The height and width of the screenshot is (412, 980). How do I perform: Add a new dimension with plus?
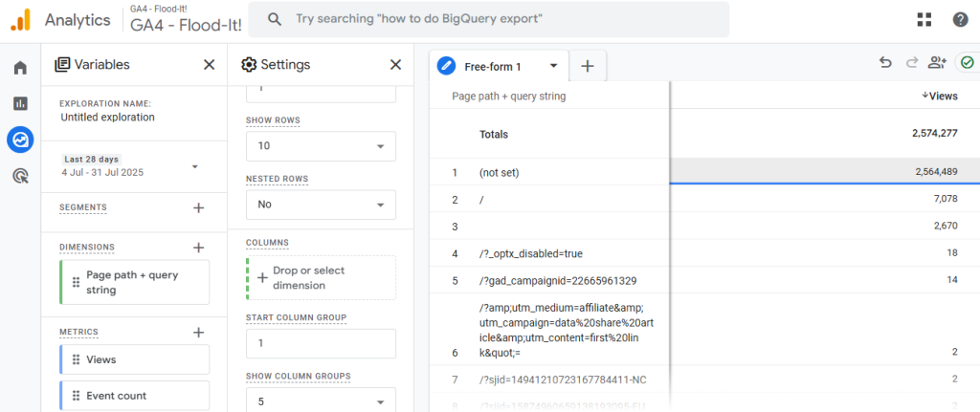pyautogui.click(x=198, y=248)
